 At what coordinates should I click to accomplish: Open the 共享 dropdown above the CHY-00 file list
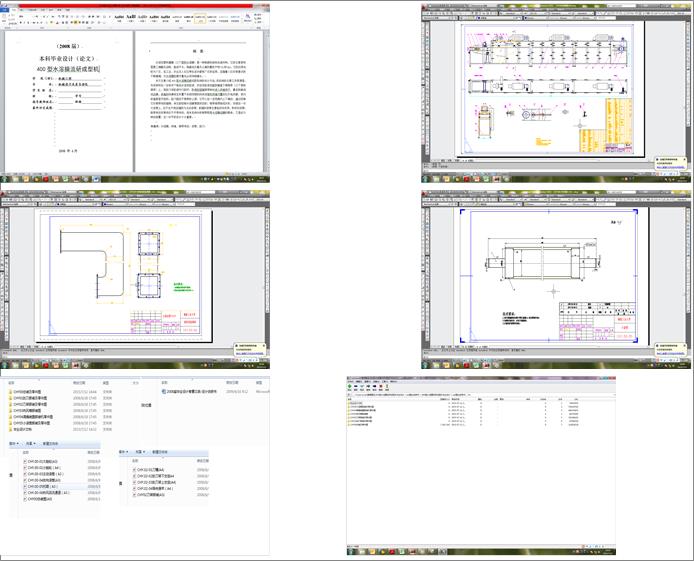click(x=30, y=443)
